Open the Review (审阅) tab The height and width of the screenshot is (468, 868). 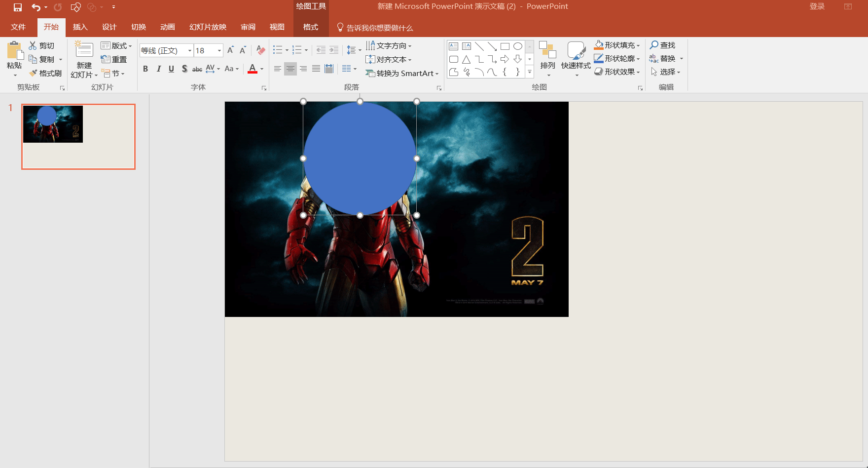pos(248,27)
